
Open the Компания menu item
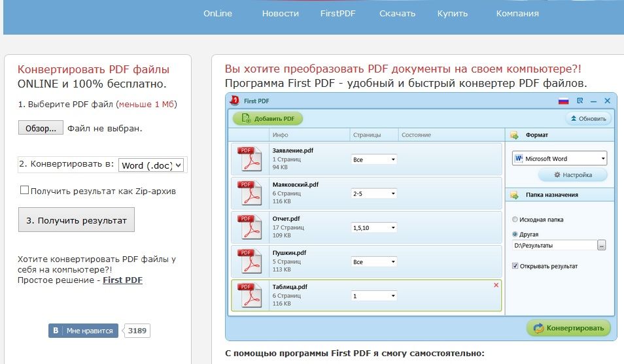coord(517,14)
